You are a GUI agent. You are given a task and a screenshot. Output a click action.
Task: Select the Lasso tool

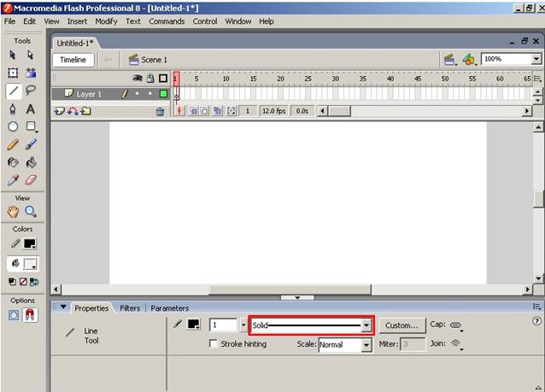[31, 91]
